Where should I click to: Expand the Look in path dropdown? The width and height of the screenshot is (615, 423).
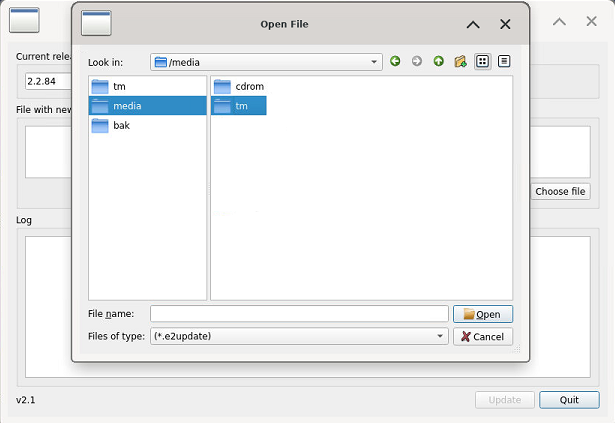tap(375, 62)
